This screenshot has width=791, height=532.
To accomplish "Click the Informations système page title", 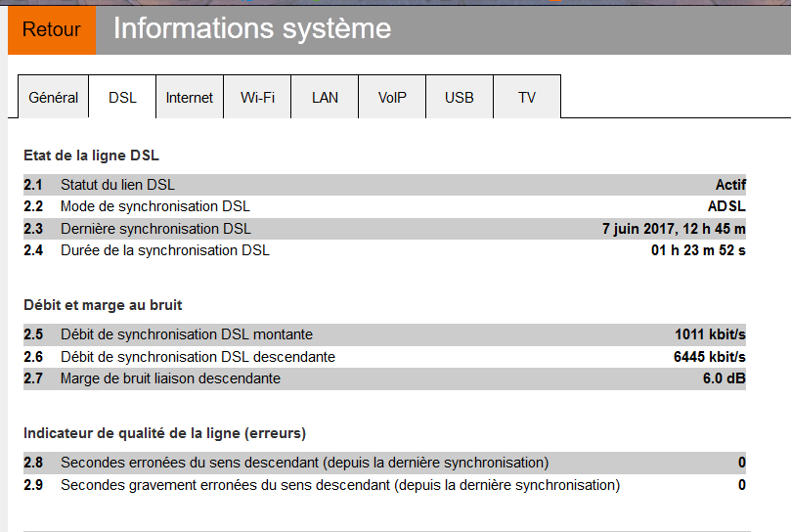I will point(252,29).
